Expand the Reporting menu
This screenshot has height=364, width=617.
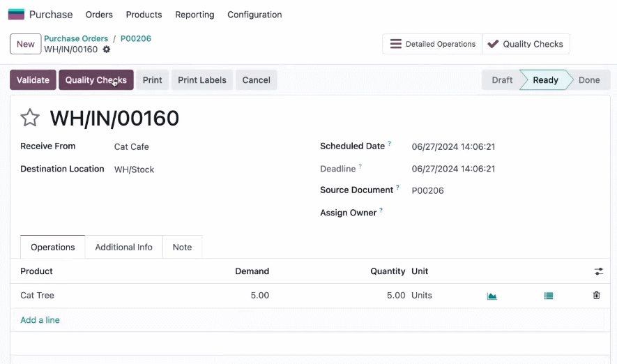195,15
